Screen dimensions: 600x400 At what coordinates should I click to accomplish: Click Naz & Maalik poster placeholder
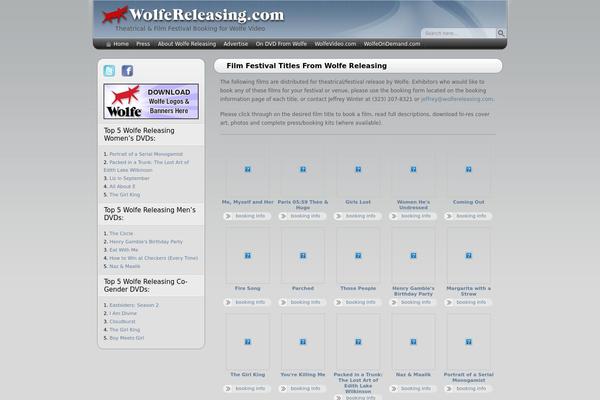(x=413, y=342)
